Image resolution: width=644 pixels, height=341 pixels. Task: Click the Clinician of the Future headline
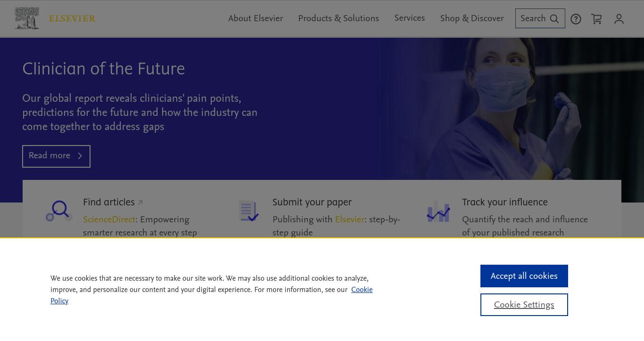coord(103,69)
